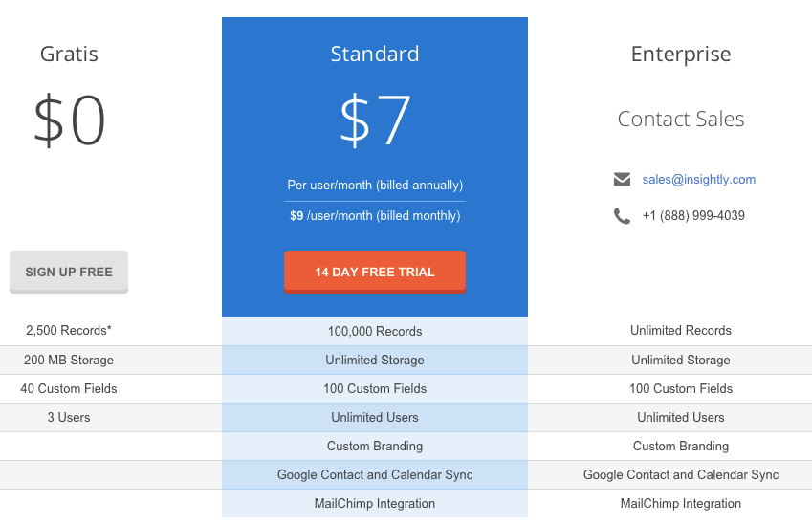Start the 14 DAY FREE TRIAL
The image size is (812, 525).
375,272
